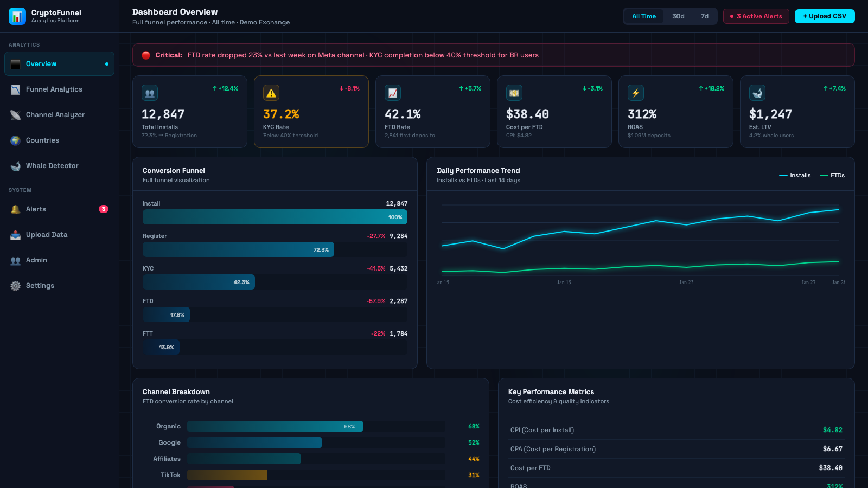
Task: Select the All Time filter
Action: click(643, 16)
